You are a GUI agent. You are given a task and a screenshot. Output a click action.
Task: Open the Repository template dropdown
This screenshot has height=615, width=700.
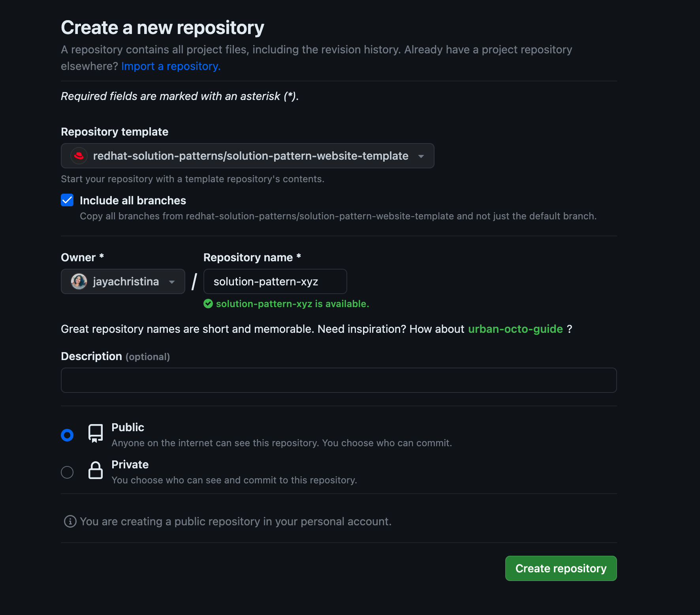coord(248,156)
